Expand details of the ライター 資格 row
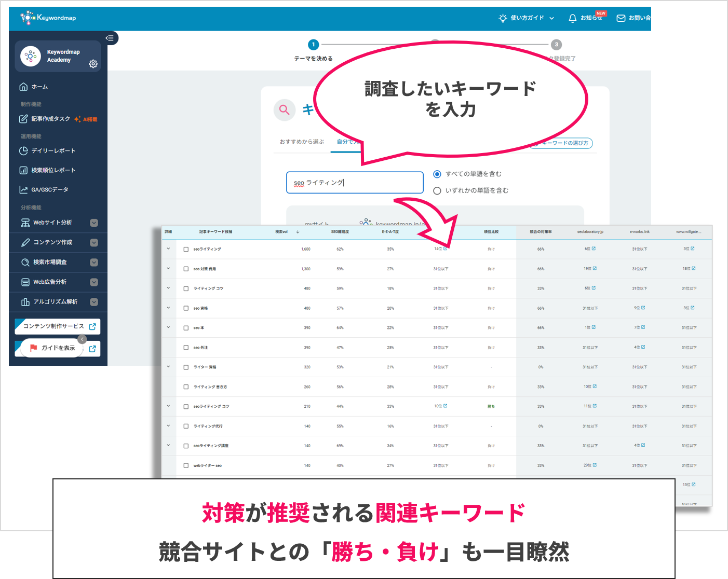 click(x=168, y=366)
